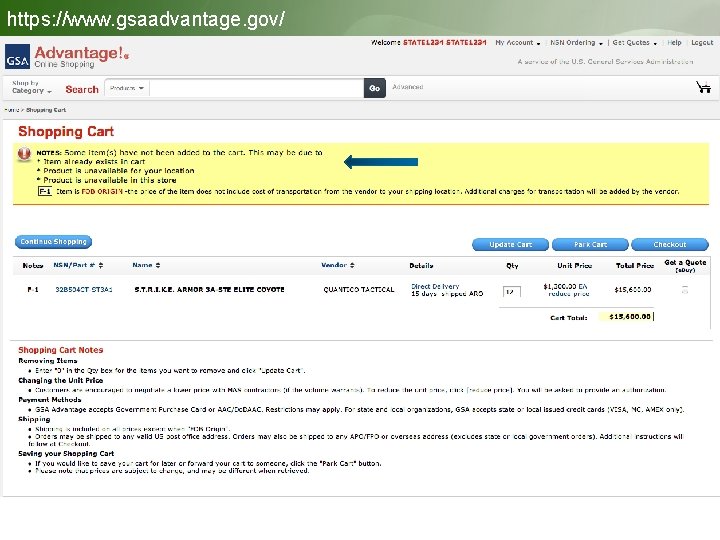Click the warning exclamation icon in notes
Viewport: 720px width, 540px height.
pos(24,154)
